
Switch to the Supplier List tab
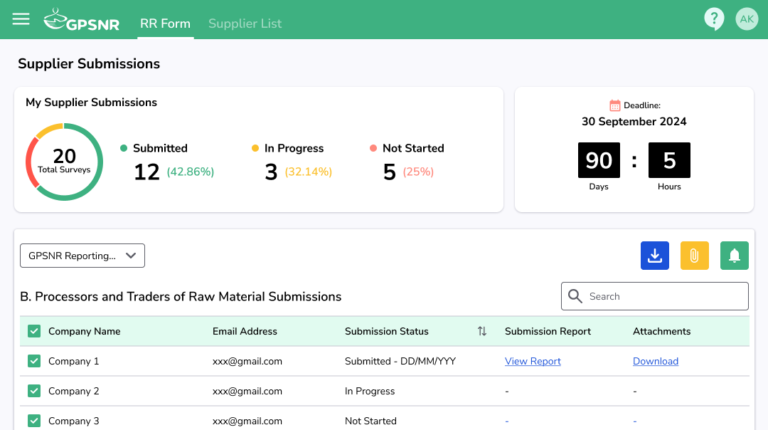[x=245, y=23]
